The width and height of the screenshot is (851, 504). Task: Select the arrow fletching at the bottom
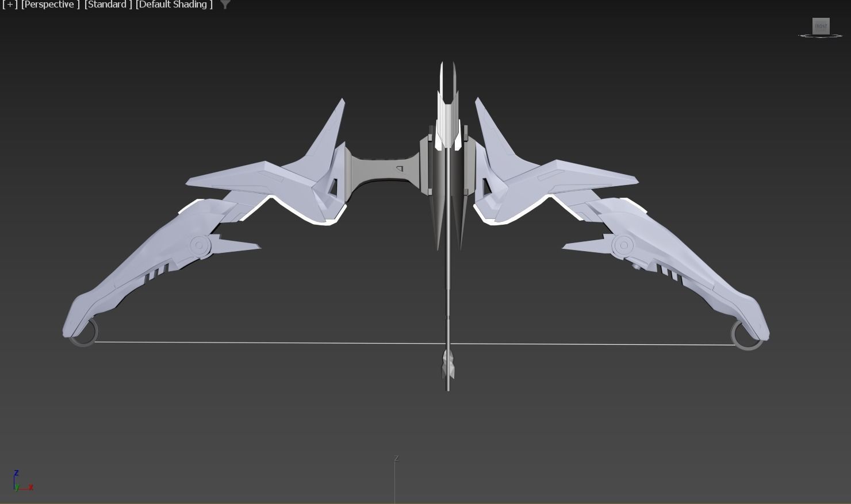point(448,365)
